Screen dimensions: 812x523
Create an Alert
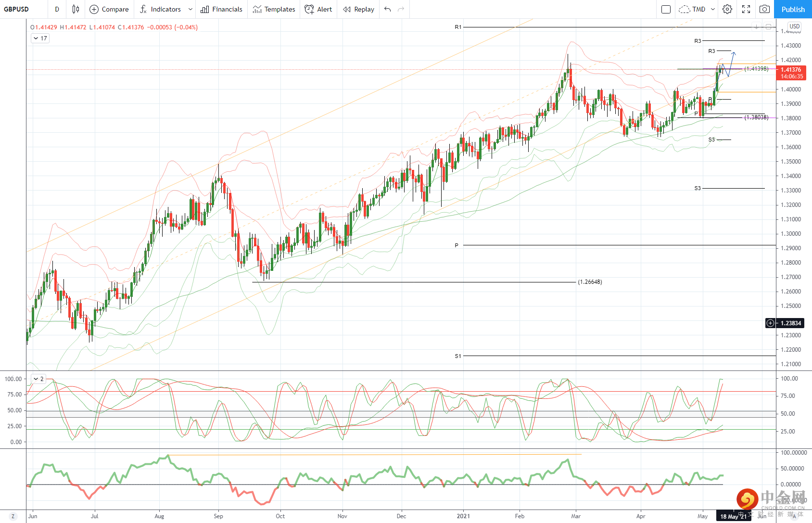318,9
